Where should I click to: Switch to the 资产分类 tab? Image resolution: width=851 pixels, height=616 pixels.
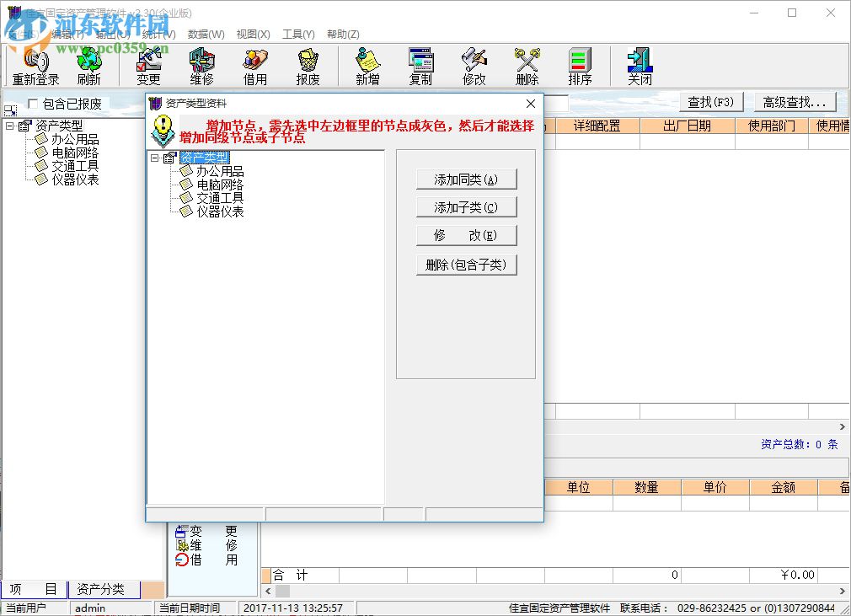tap(103, 589)
